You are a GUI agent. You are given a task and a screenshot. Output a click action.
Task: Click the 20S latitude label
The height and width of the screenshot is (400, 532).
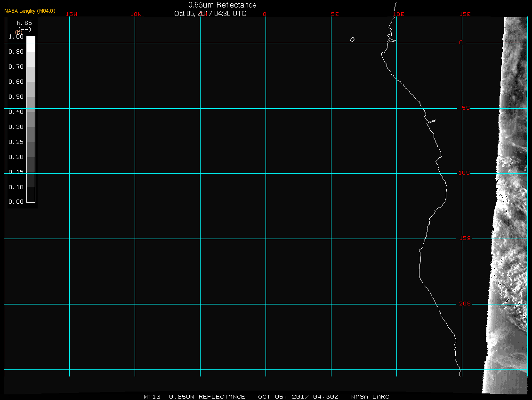[465, 304]
